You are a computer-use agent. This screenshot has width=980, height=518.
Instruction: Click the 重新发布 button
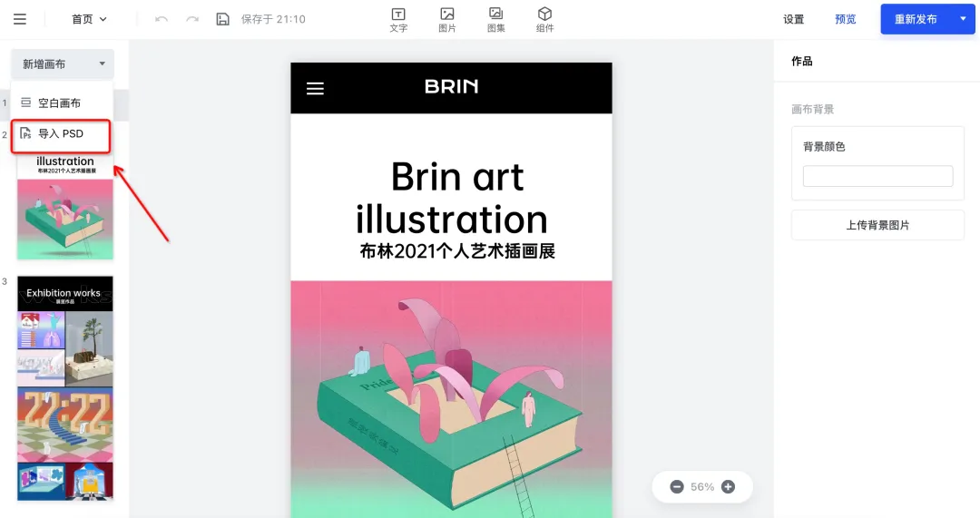point(916,19)
